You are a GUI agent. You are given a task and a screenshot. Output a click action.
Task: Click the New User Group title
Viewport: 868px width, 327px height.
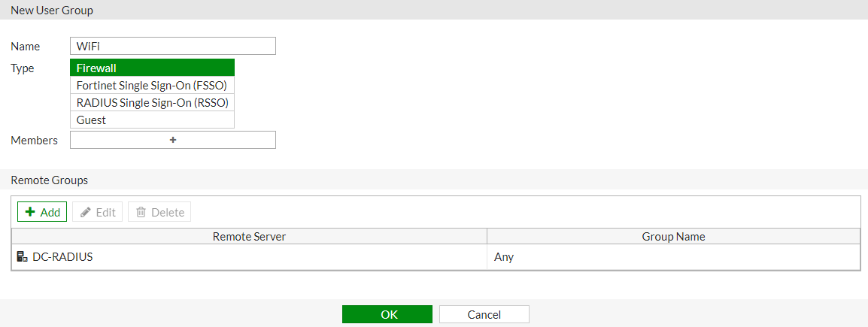click(52, 11)
